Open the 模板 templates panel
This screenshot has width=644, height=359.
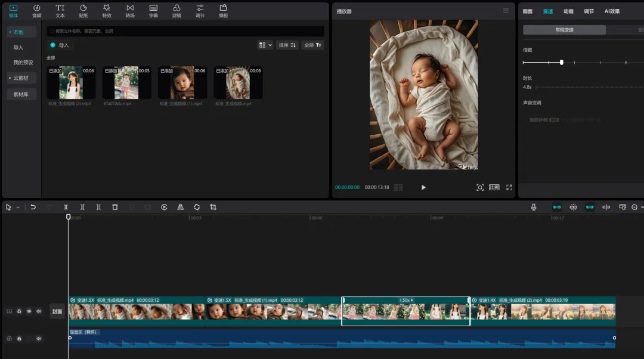[224, 11]
